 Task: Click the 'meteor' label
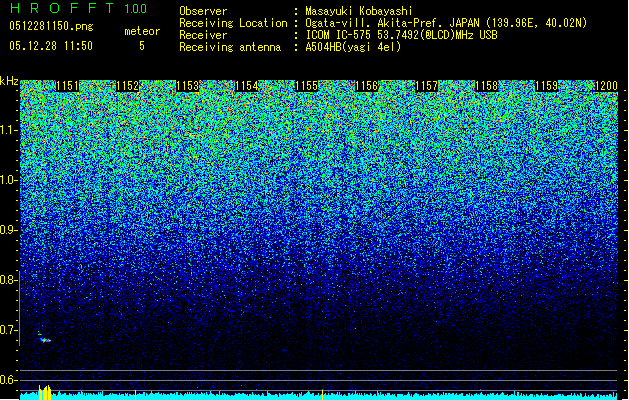click(x=142, y=31)
